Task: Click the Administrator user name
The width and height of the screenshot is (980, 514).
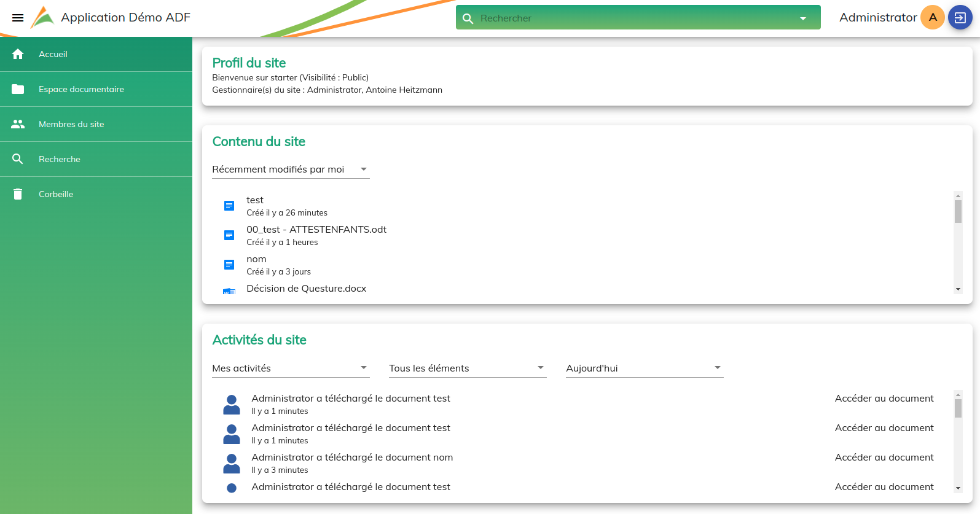Action: point(878,17)
